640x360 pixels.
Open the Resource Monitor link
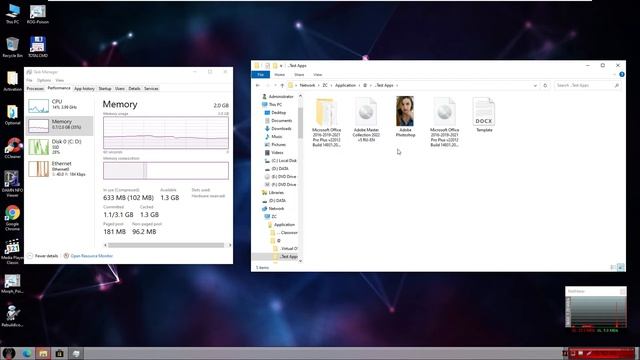pos(91,256)
